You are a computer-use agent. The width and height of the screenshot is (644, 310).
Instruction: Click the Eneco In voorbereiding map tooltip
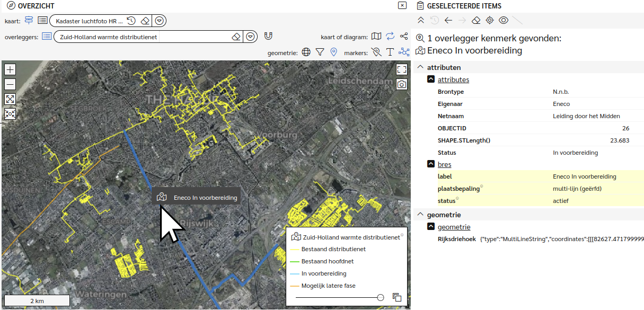pos(197,198)
